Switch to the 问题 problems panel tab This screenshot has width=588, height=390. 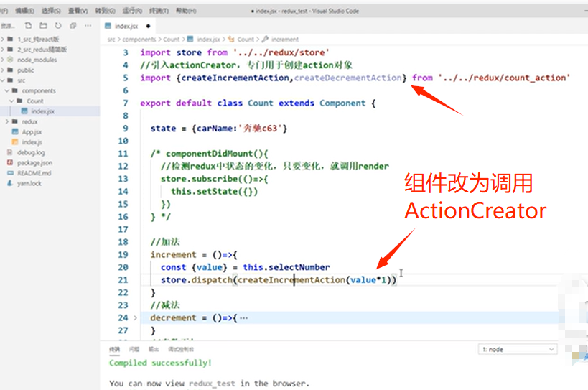pos(134,349)
